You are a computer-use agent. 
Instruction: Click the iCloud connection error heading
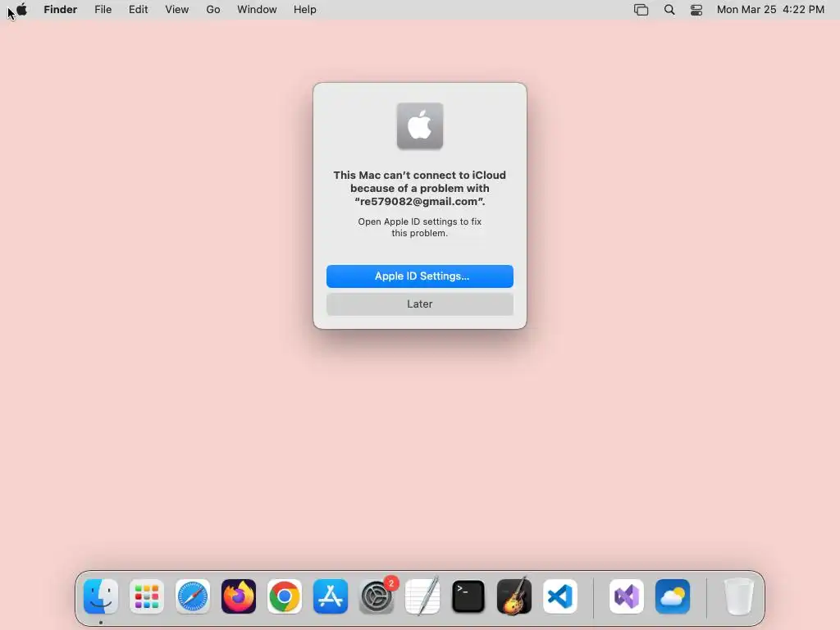419,188
